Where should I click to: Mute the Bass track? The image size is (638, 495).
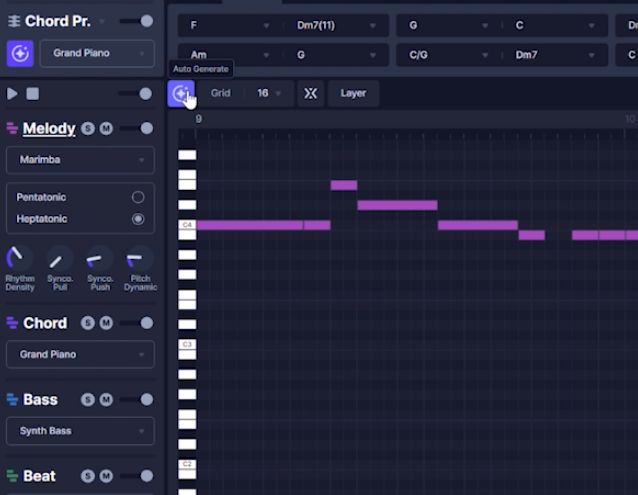106,400
